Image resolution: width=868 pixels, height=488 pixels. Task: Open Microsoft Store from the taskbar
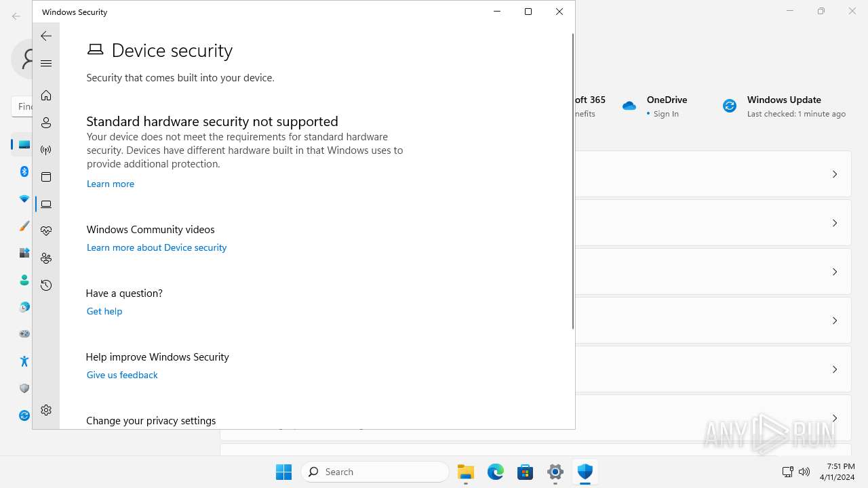(x=526, y=472)
